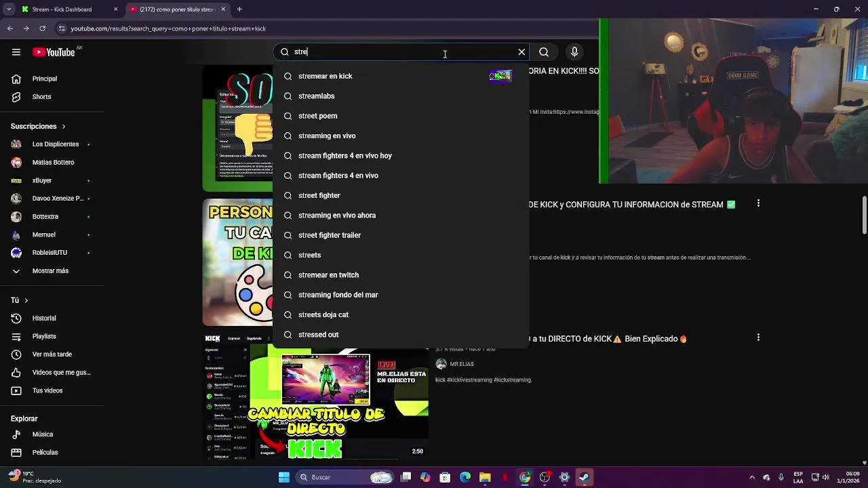
Task: Open Steam from the taskbar
Action: click(x=583, y=477)
